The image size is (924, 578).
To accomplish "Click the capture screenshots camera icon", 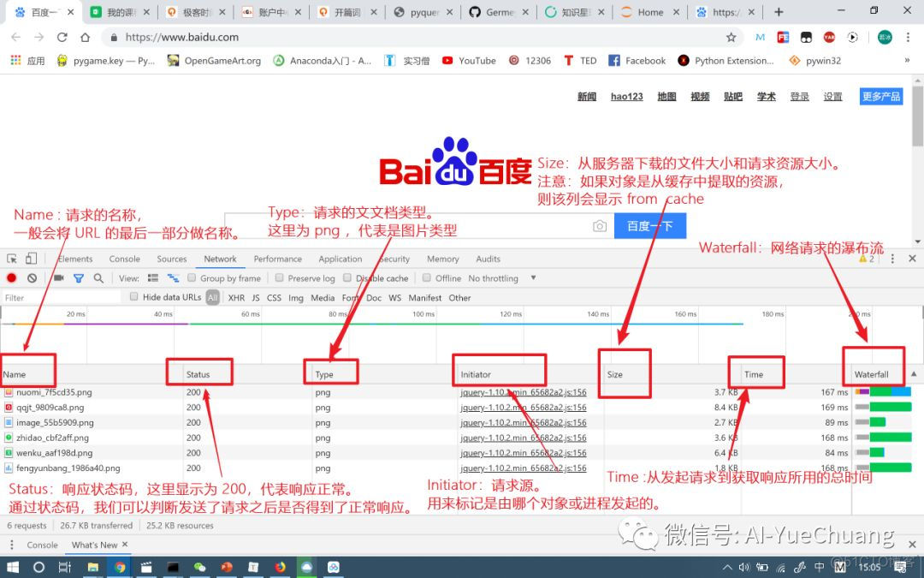I will click(x=58, y=277).
